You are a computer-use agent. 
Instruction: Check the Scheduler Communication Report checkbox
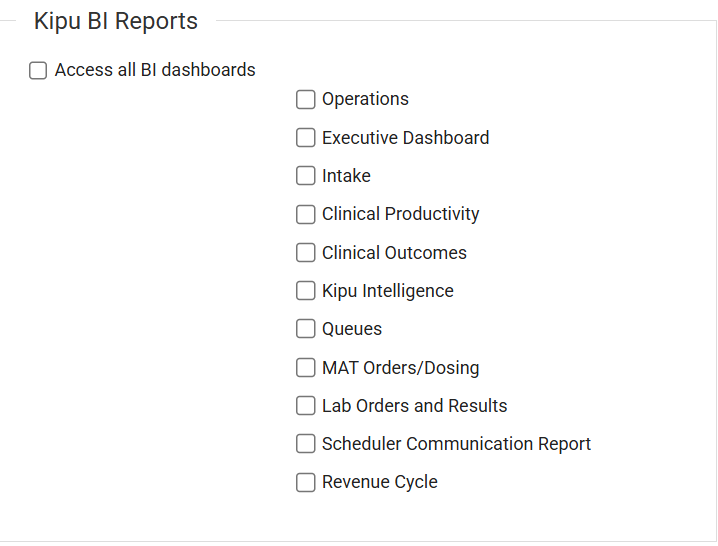(x=306, y=444)
